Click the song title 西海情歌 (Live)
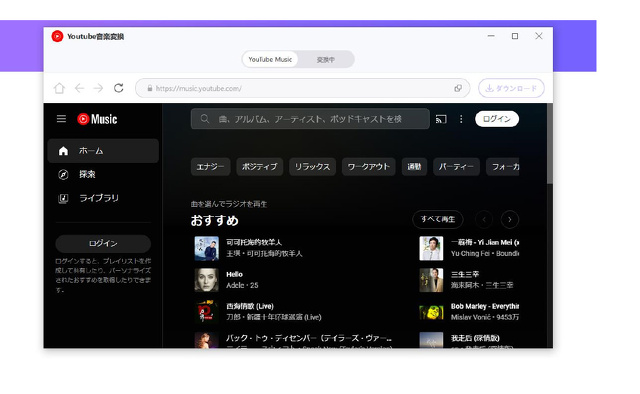This screenshot has height=394, width=640. pos(250,306)
